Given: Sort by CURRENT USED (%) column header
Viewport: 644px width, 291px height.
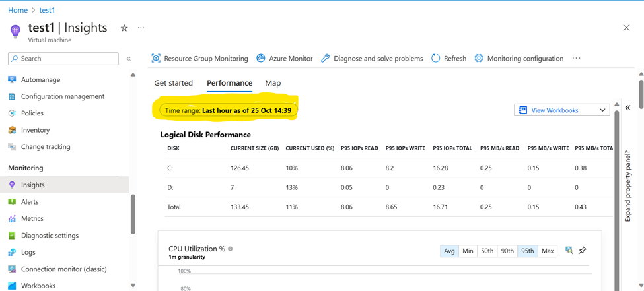Looking at the screenshot, I should tap(310, 148).
